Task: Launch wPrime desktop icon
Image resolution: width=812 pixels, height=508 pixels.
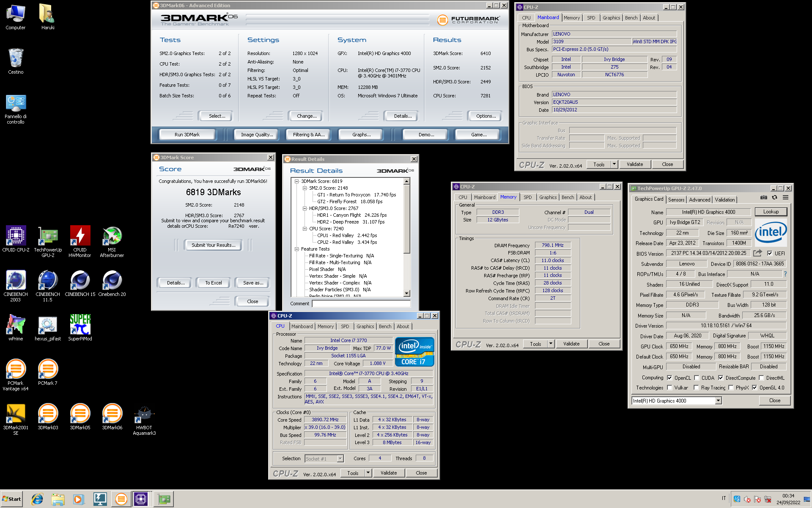Action: pyautogui.click(x=16, y=328)
